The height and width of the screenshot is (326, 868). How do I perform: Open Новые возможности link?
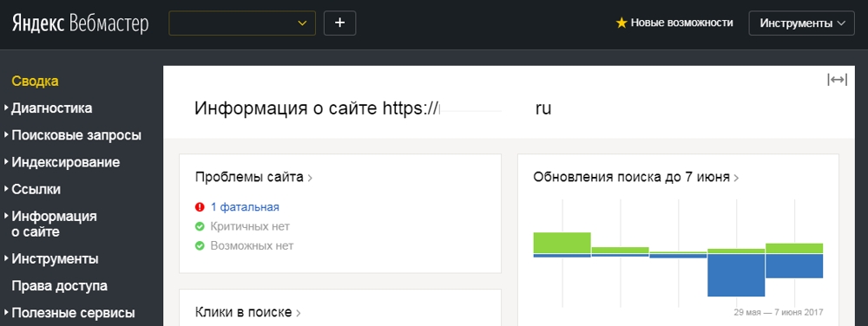pyautogui.click(x=682, y=23)
